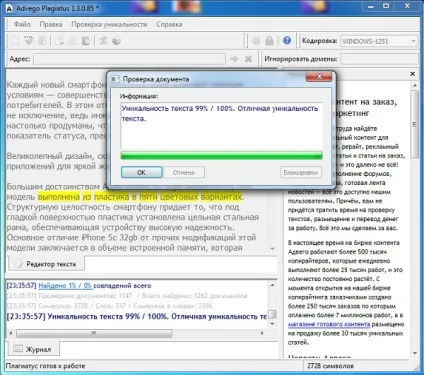
Task: Click the new document toolbar icon
Action: point(15,41)
